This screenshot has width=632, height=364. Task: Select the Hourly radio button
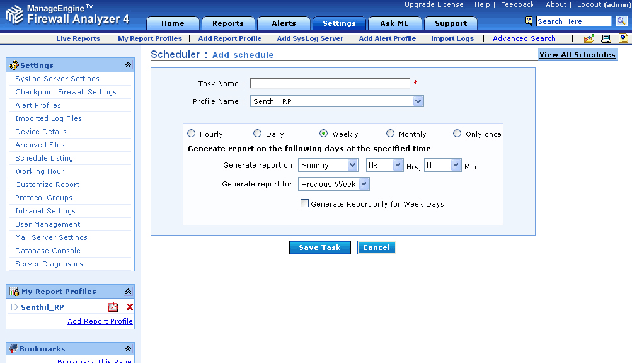click(192, 134)
